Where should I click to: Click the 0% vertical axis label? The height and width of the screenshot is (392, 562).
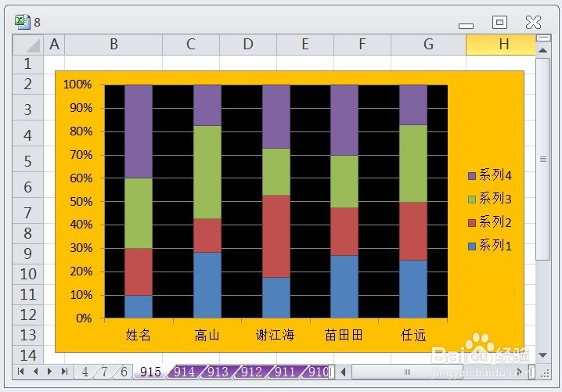coord(84,318)
